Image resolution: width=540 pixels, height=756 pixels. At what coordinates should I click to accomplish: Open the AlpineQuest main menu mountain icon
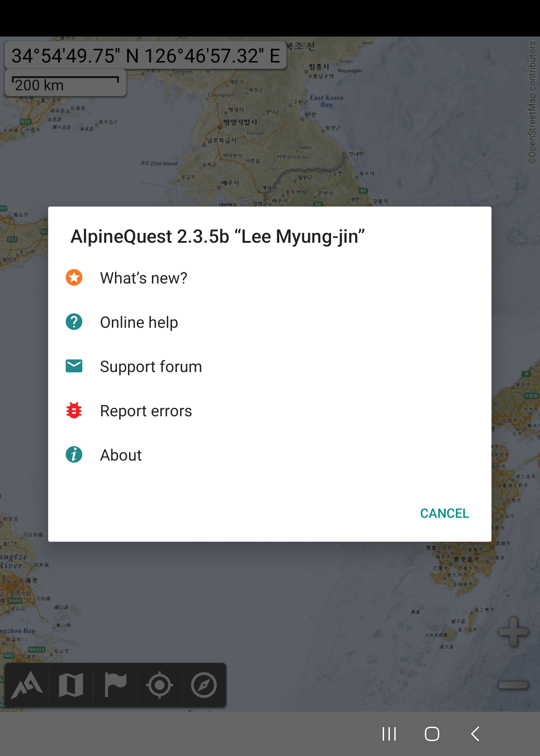coord(27,685)
